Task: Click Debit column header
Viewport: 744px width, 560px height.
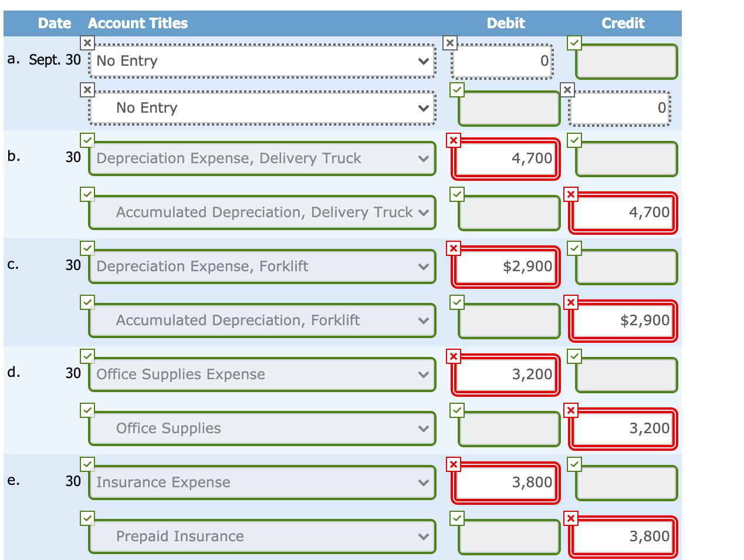Action: click(x=506, y=23)
